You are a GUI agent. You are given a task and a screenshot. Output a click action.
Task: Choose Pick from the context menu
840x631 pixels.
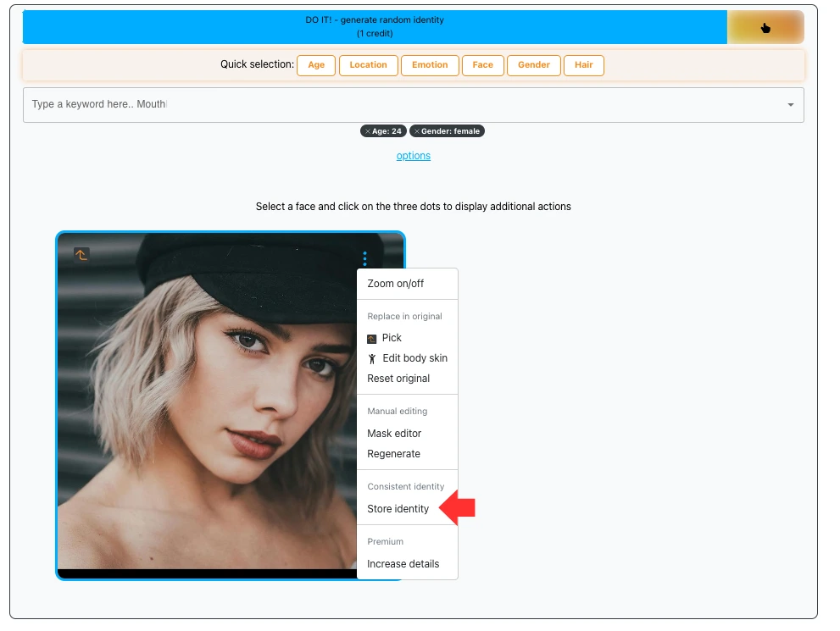point(391,338)
